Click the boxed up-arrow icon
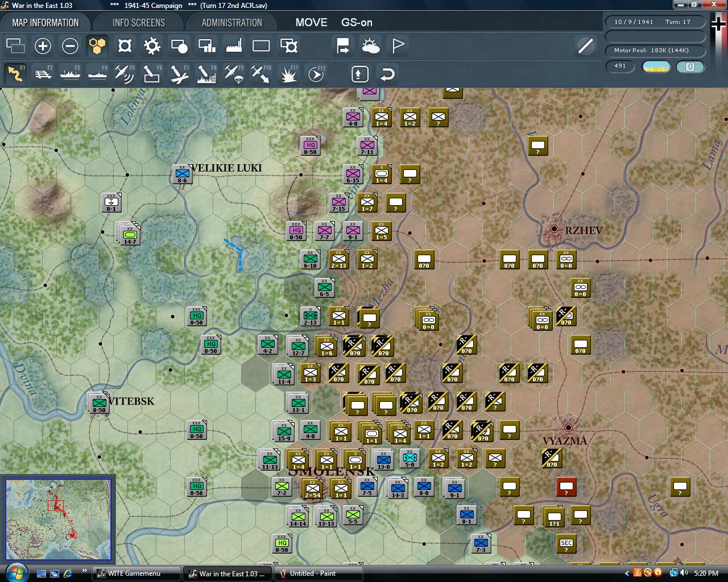 359,74
